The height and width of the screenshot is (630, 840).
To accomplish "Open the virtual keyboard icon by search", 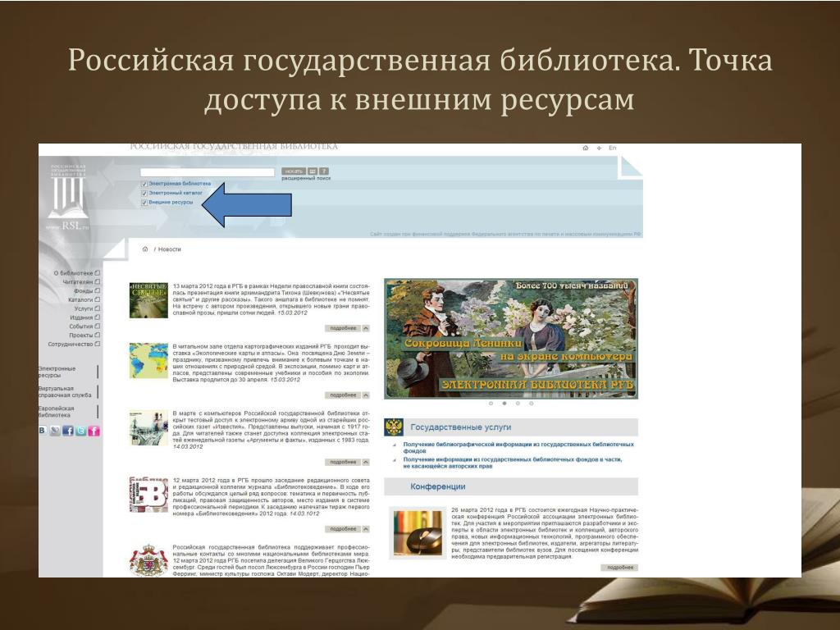I will (x=313, y=171).
